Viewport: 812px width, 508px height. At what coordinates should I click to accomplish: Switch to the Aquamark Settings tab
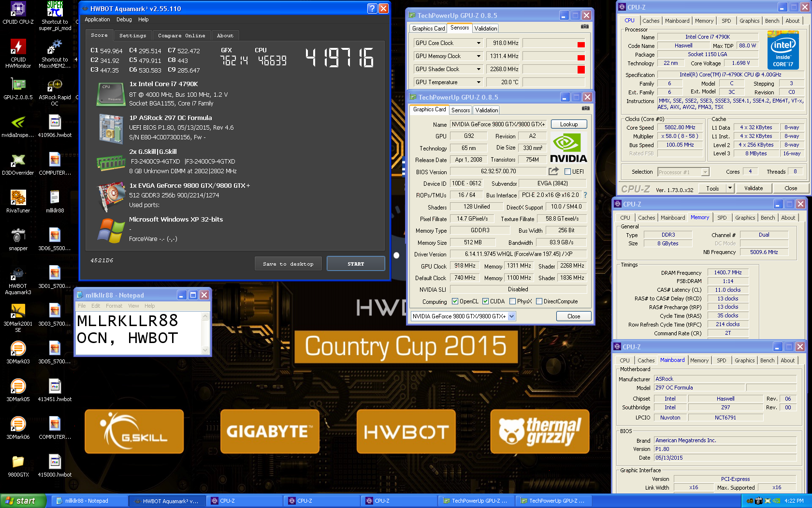[132, 36]
